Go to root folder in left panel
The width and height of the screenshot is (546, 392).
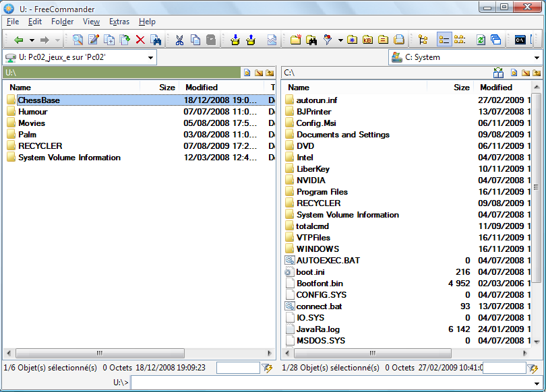[x=258, y=73]
